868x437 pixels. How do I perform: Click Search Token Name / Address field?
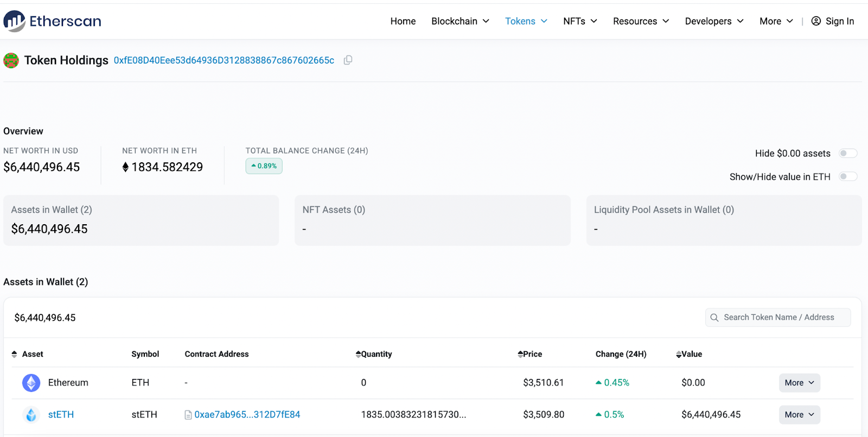click(x=778, y=318)
